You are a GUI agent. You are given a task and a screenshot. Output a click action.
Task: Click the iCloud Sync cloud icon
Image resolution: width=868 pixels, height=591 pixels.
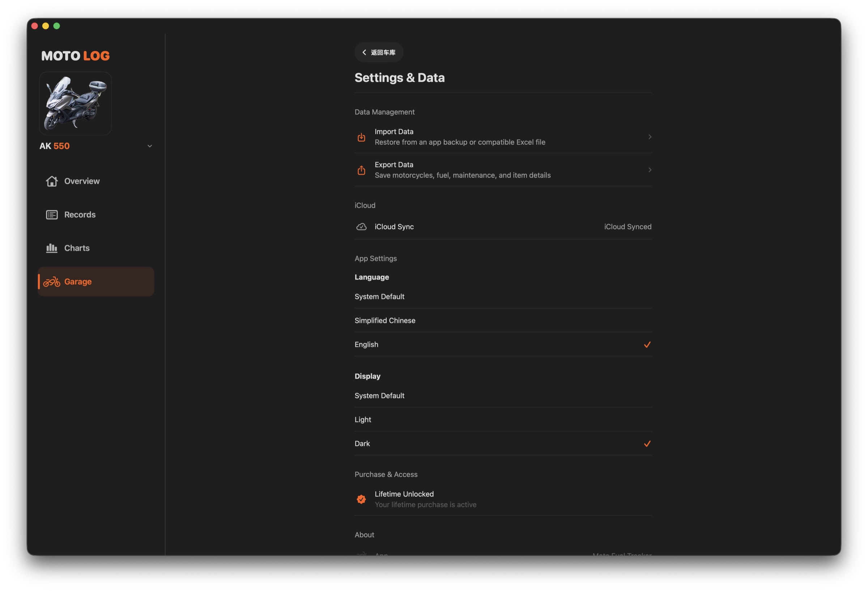(x=361, y=227)
